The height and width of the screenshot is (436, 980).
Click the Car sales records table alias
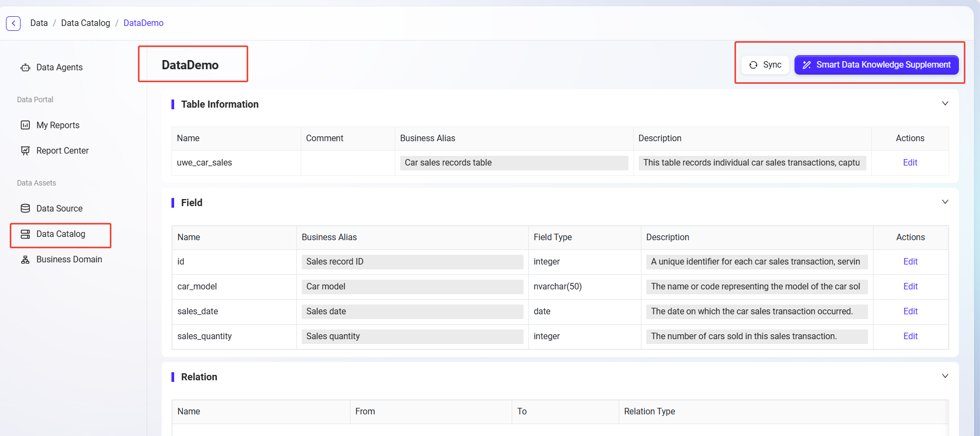(514, 163)
